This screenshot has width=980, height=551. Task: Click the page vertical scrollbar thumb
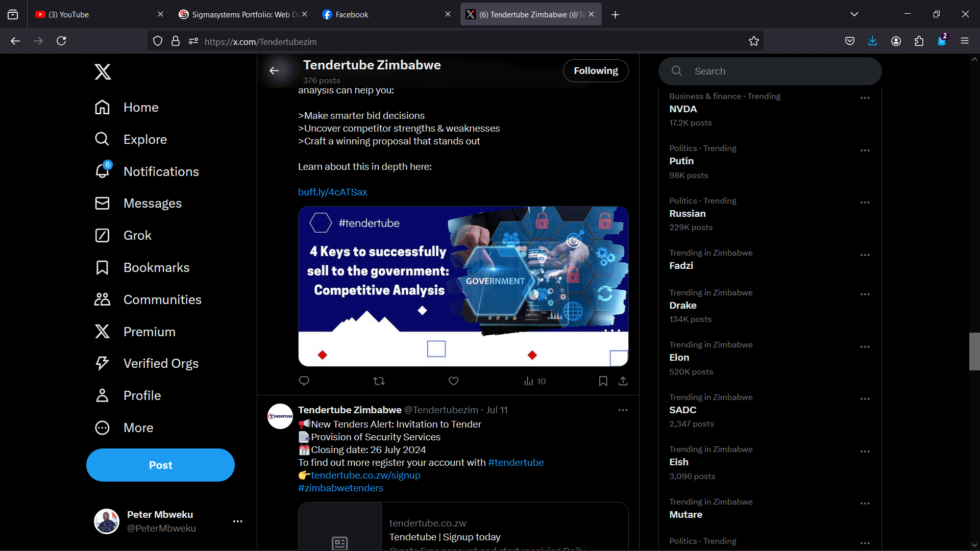coord(974,351)
